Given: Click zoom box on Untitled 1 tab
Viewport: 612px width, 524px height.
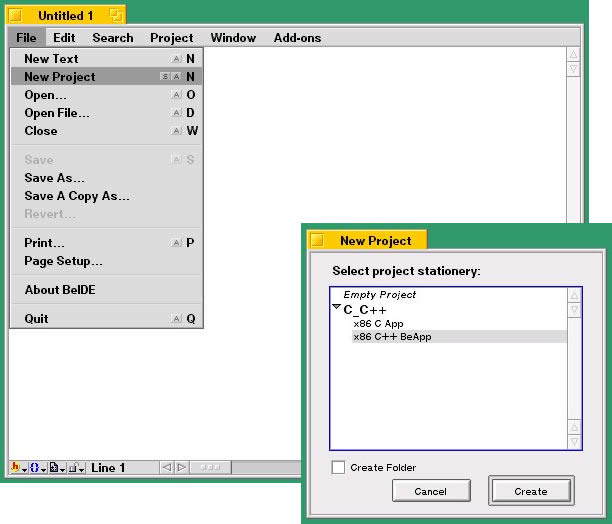Looking at the screenshot, I should coord(116,15).
